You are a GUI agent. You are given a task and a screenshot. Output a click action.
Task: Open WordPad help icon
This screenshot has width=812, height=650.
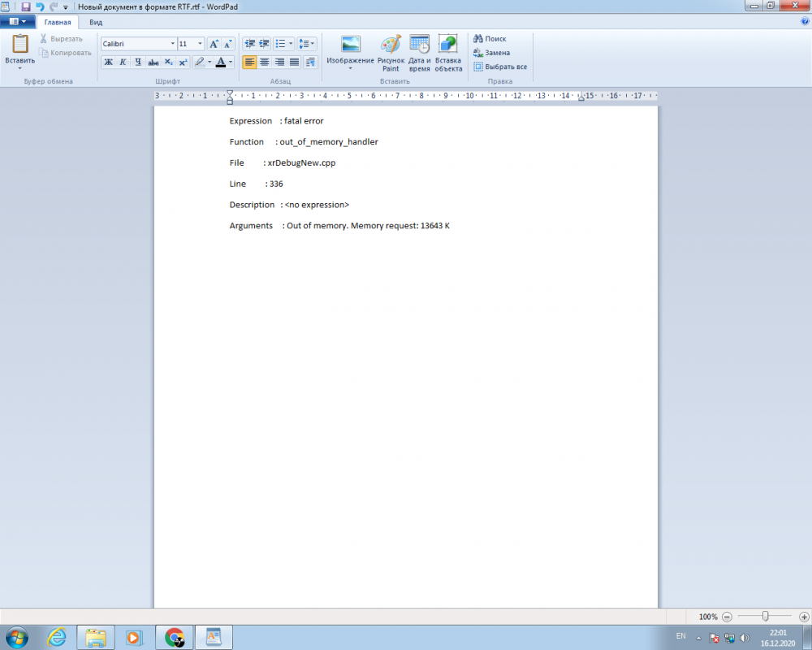coord(805,22)
